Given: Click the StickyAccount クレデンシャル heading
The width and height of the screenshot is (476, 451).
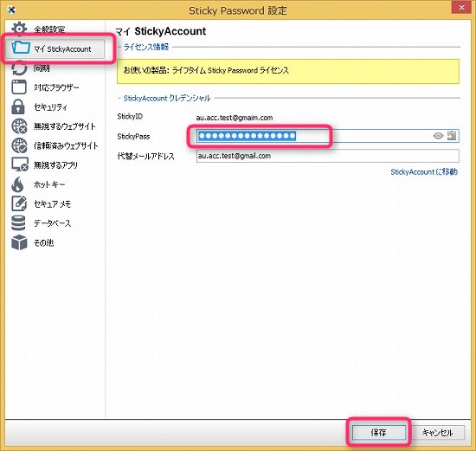Looking at the screenshot, I should pyautogui.click(x=167, y=98).
